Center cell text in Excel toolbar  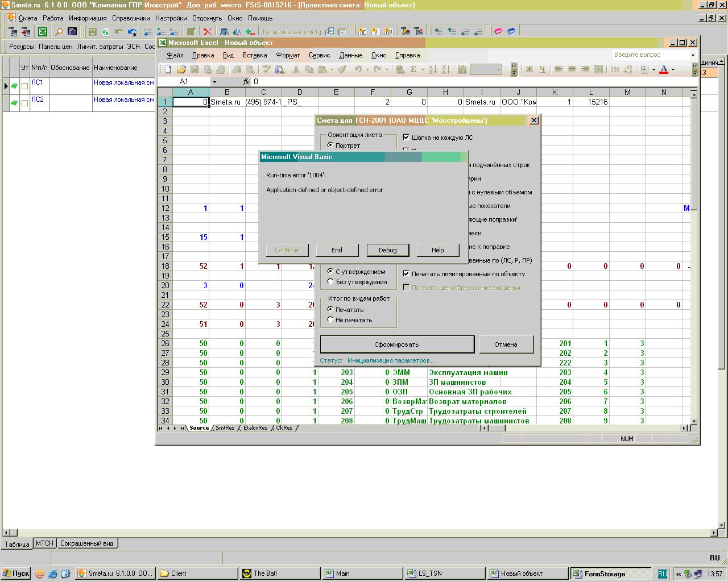[572, 69]
